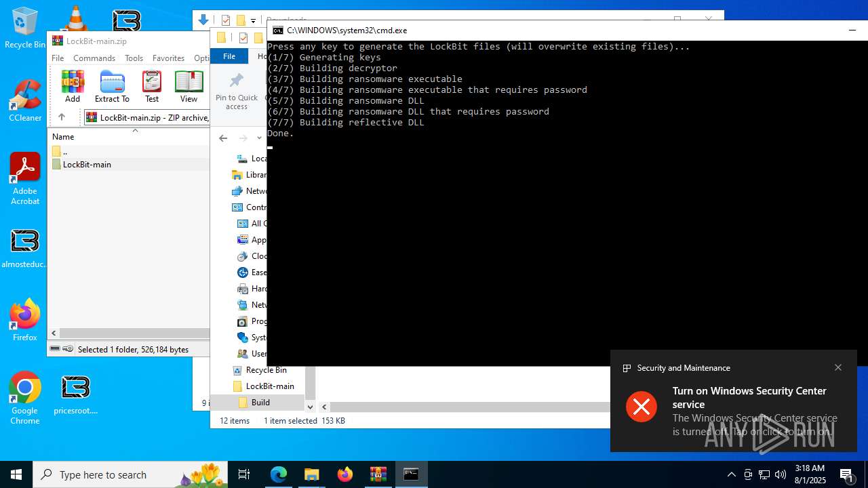Viewport: 868px width, 488px height.
Task: Click the cmd.exe window title icon
Action: click(278, 30)
